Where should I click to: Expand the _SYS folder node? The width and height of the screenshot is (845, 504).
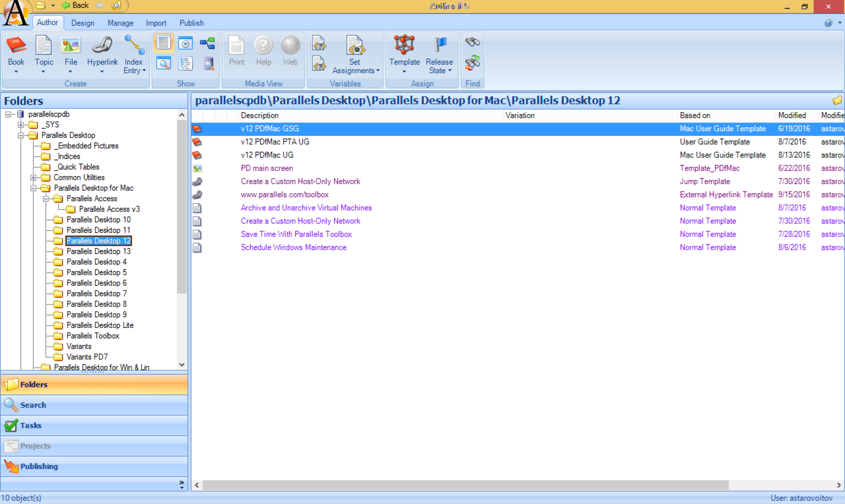pos(21,125)
